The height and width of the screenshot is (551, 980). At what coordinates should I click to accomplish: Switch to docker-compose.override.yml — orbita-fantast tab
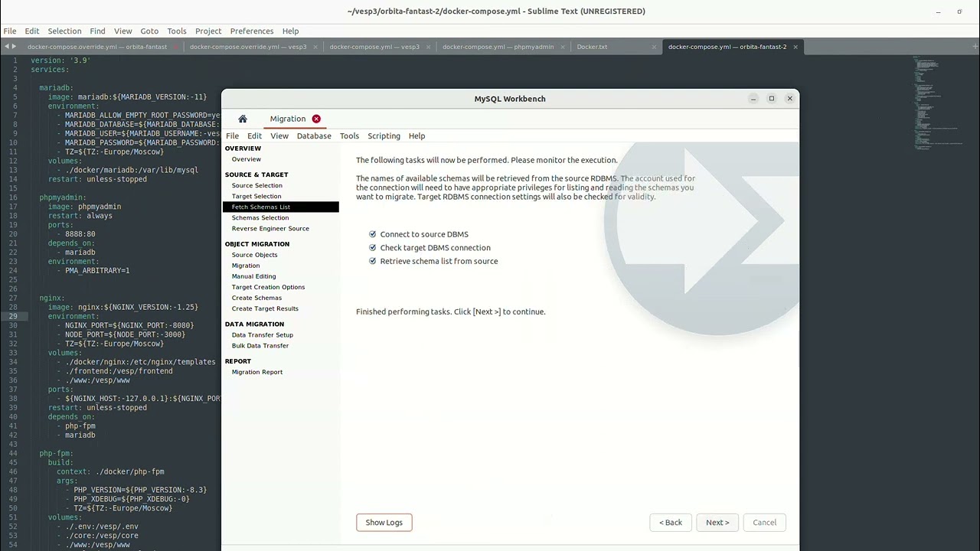pyautogui.click(x=97, y=47)
